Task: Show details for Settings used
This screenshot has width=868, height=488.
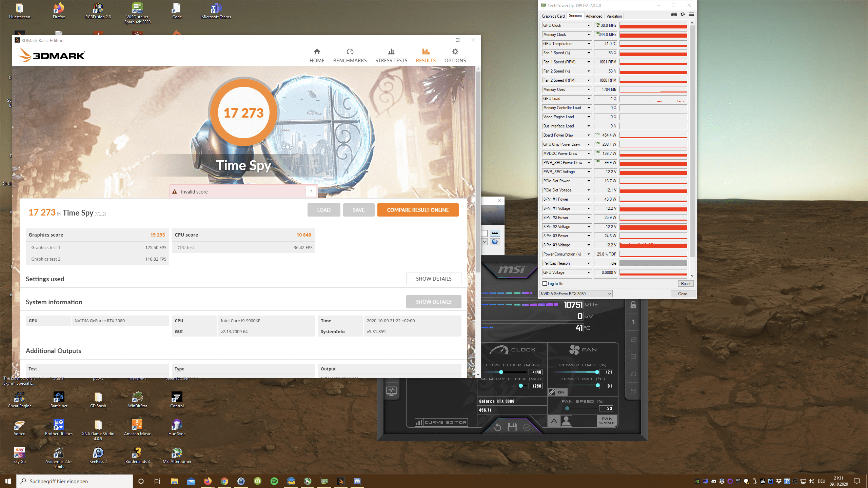Action: pos(434,279)
